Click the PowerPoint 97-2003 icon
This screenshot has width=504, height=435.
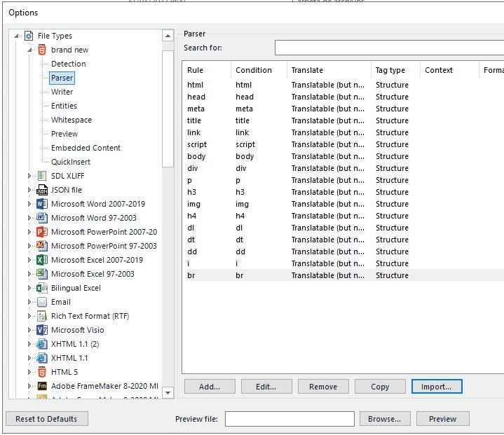pos(42,246)
